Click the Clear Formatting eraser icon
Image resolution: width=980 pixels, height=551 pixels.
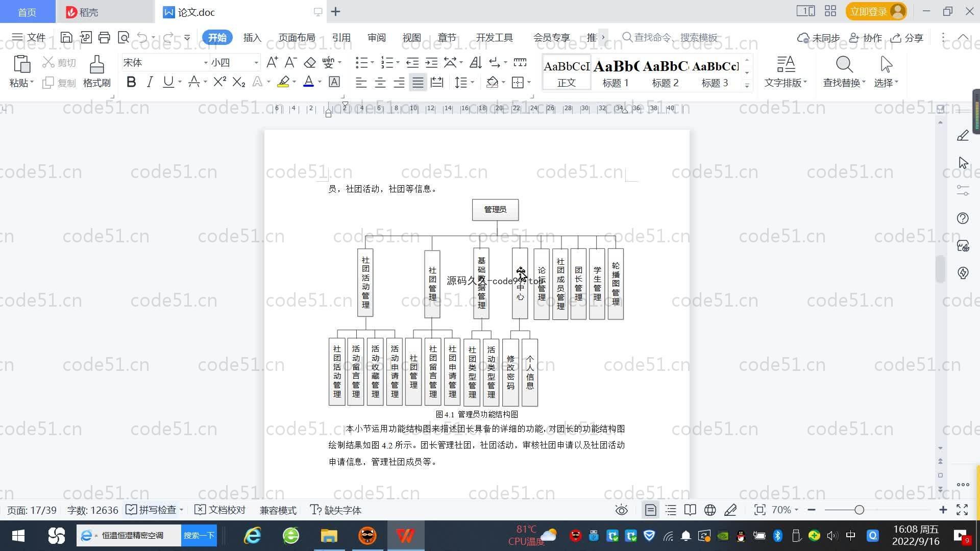pos(310,62)
